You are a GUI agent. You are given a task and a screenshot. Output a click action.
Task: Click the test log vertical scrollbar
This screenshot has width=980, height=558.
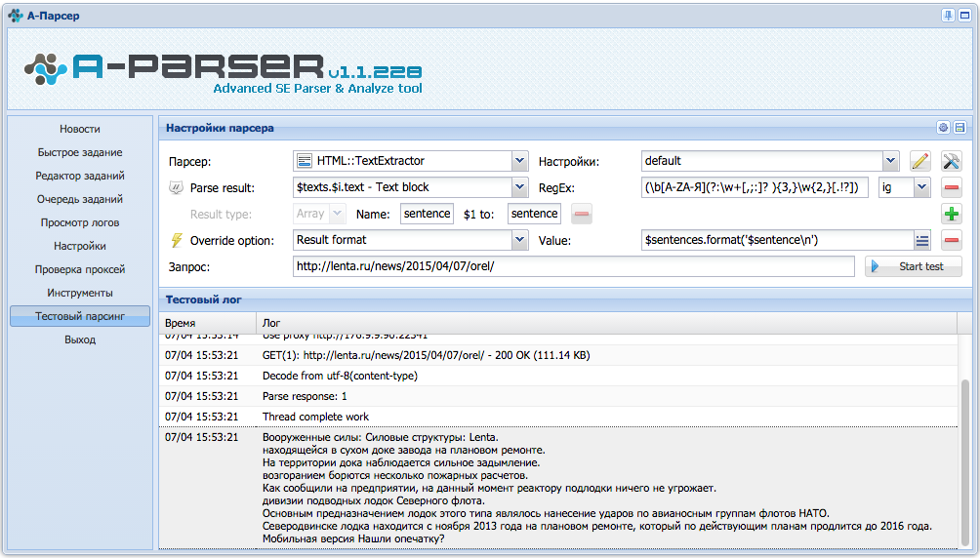pos(964,462)
